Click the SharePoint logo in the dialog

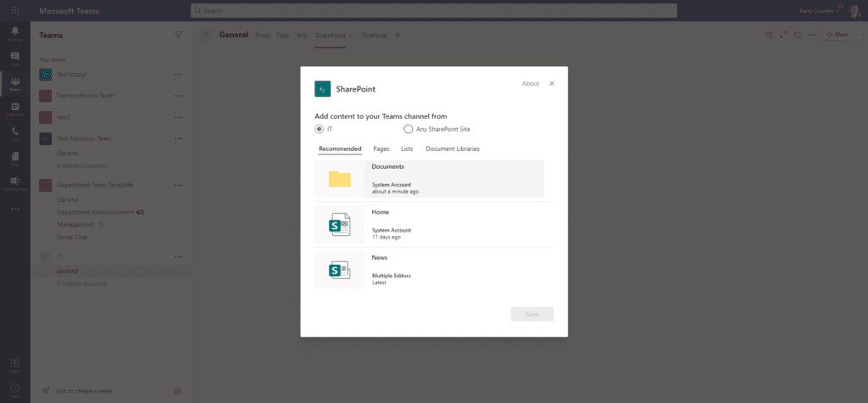click(323, 89)
